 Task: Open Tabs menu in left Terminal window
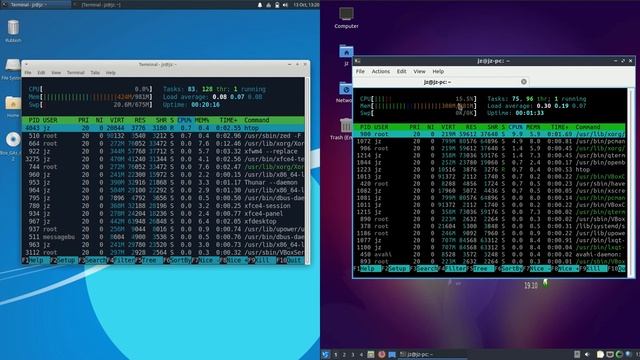(x=95, y=73)
